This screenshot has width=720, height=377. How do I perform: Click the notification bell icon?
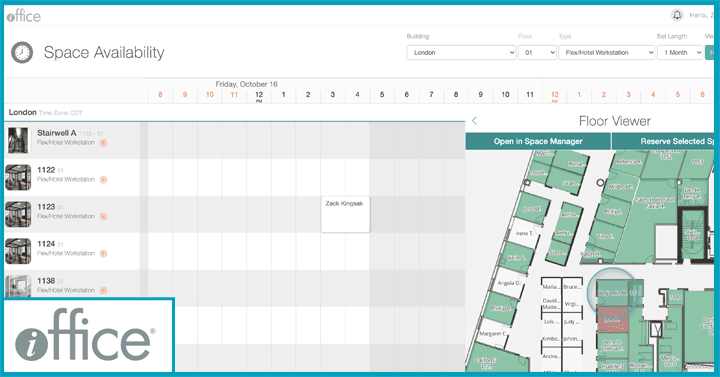click(x=677, y=15)
